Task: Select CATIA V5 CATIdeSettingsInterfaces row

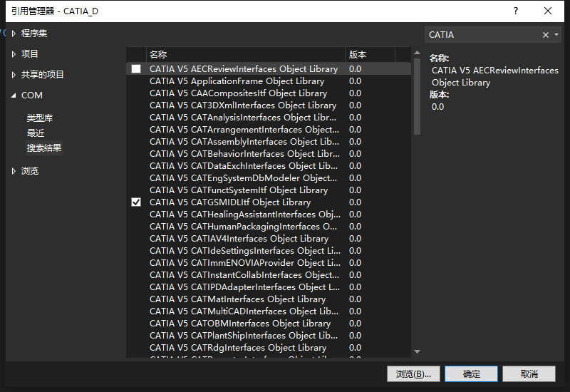Action: (x=269, y=251)
